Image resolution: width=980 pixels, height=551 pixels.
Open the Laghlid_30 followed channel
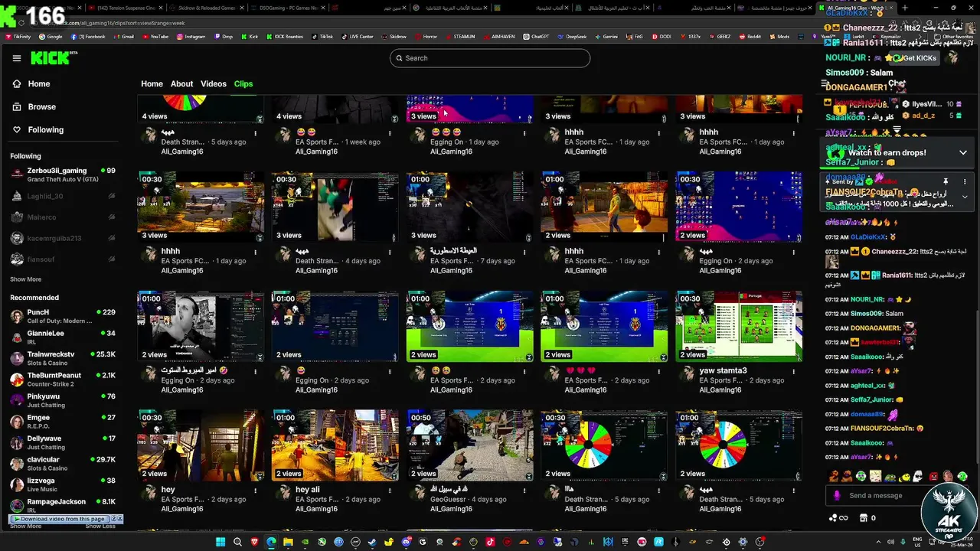tap(61, 196)
